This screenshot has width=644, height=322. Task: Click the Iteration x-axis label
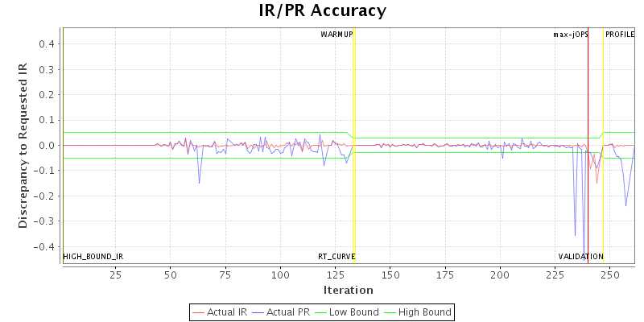click(348, 290)
